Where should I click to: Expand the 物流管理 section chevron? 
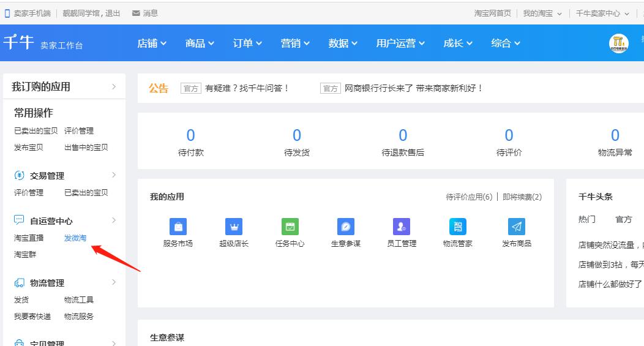114,282
